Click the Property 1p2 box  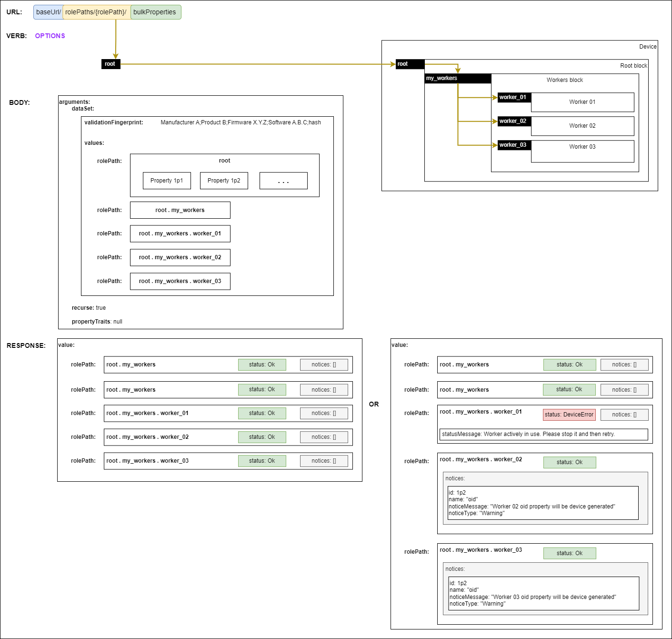[x=224, y=181]
